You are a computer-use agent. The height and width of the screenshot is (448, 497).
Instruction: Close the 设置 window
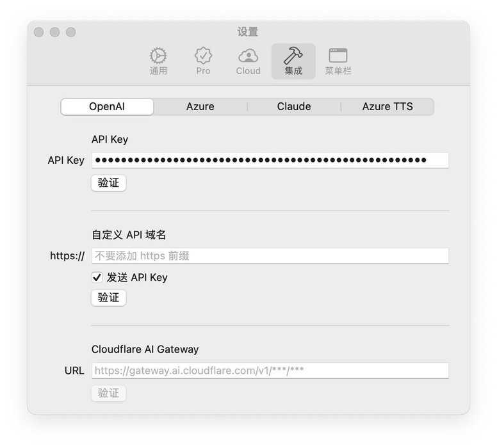38,32
